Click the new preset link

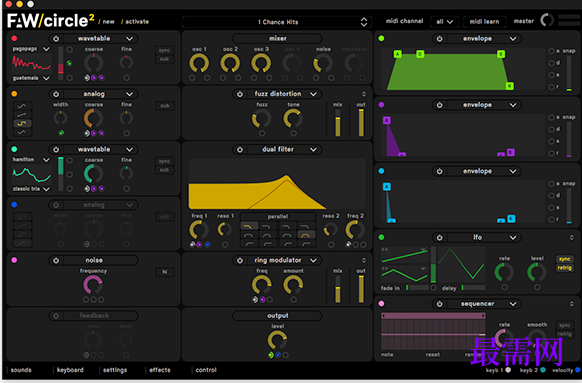[107, 22]
